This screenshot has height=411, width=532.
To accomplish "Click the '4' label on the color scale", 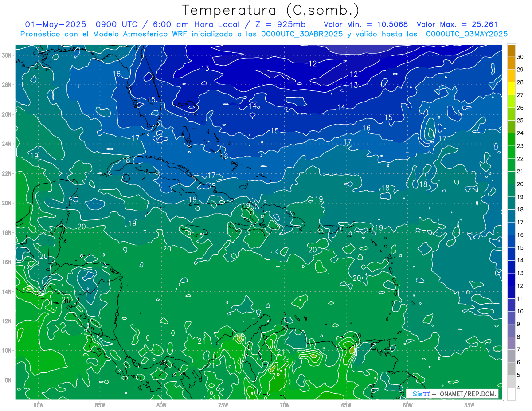I will coord(519,388).
